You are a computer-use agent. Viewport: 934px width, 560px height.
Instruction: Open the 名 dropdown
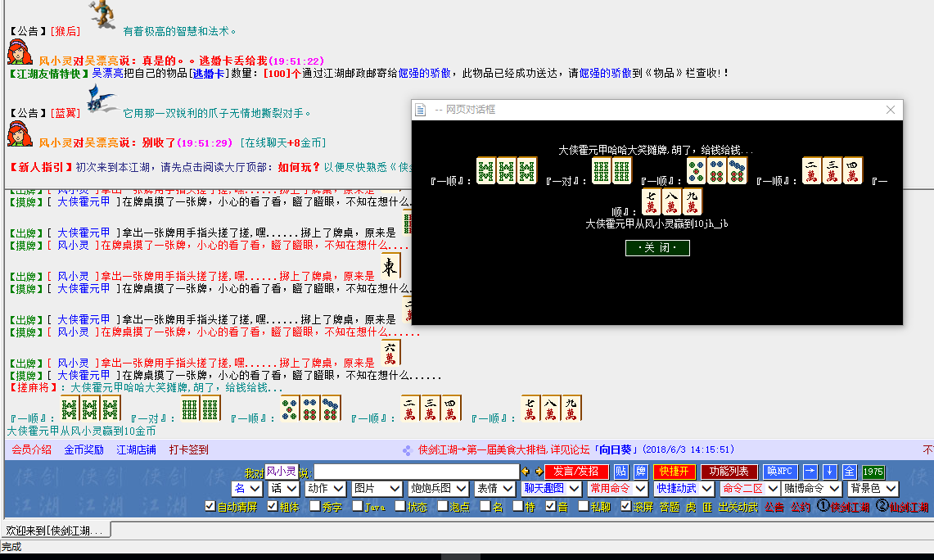(x=247, y=489)
